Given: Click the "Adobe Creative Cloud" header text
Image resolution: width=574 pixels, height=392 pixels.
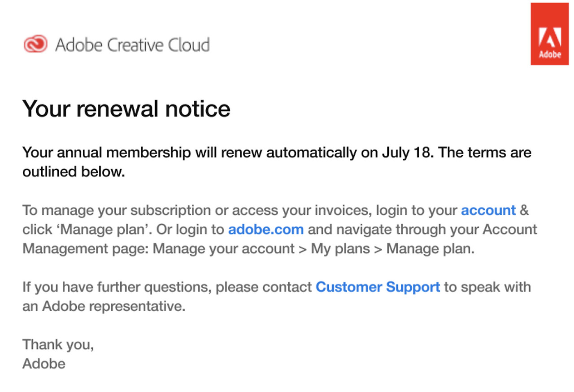Looking at the screenshot, I should 132,45.
